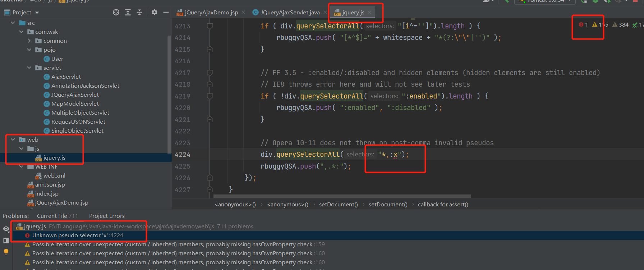Viewport: 644px width, 270px height.
Task: Click the Project tree vertical scrollbar
Action: pyautogui.click(x=169, y=95)
